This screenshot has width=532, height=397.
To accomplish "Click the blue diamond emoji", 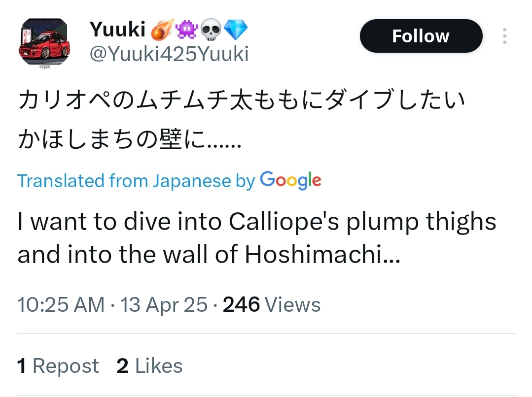I will click(236, 31).
